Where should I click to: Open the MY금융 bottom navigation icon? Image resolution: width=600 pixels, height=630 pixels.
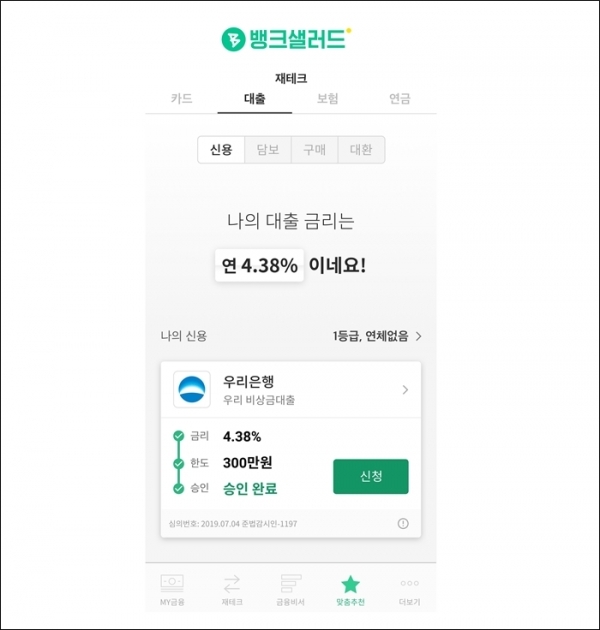coord(172,583)
